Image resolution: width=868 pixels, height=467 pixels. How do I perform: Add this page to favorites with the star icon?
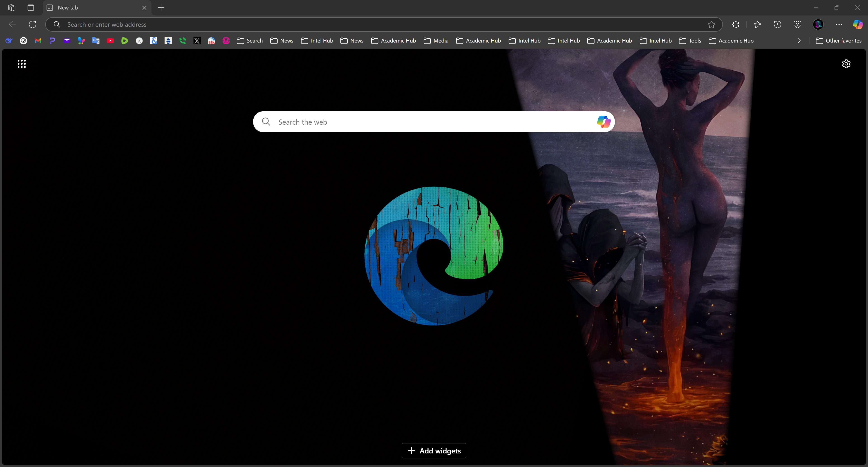(x=711, y=24)
